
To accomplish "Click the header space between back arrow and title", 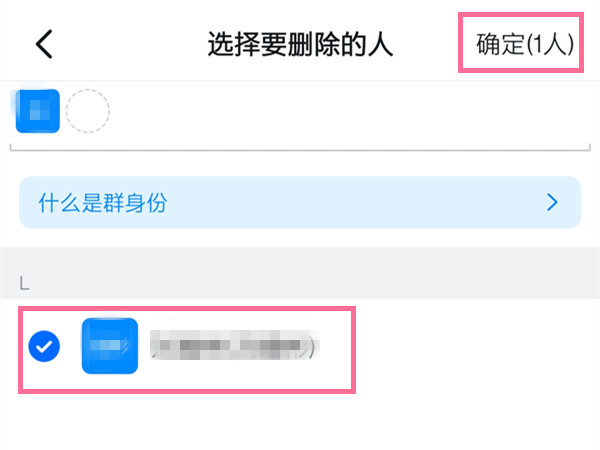I will [x=130, y=45].
